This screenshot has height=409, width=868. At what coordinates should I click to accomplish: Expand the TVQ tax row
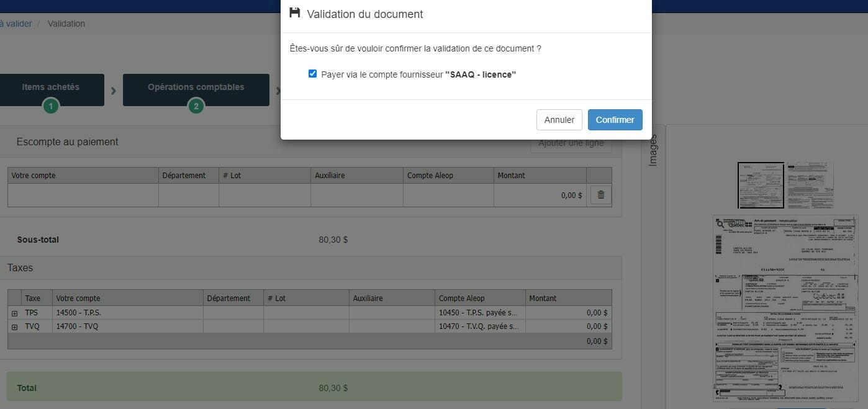pos(14,326)
